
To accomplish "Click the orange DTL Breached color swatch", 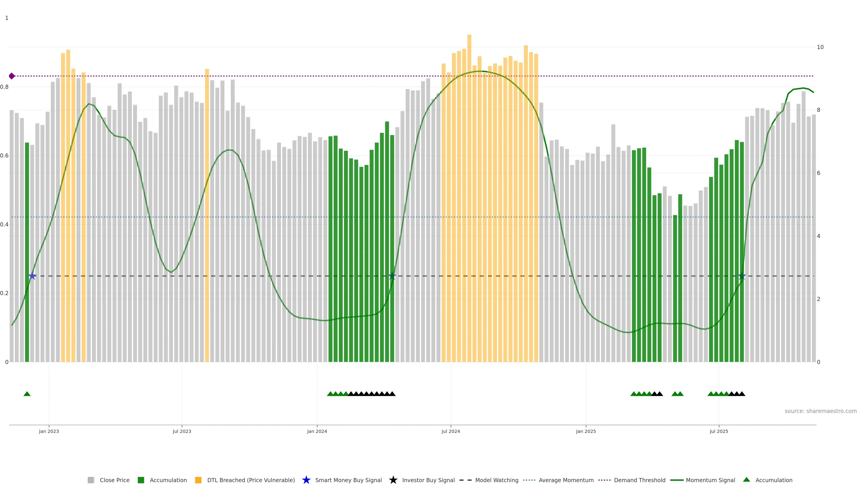I will [198, 480].
